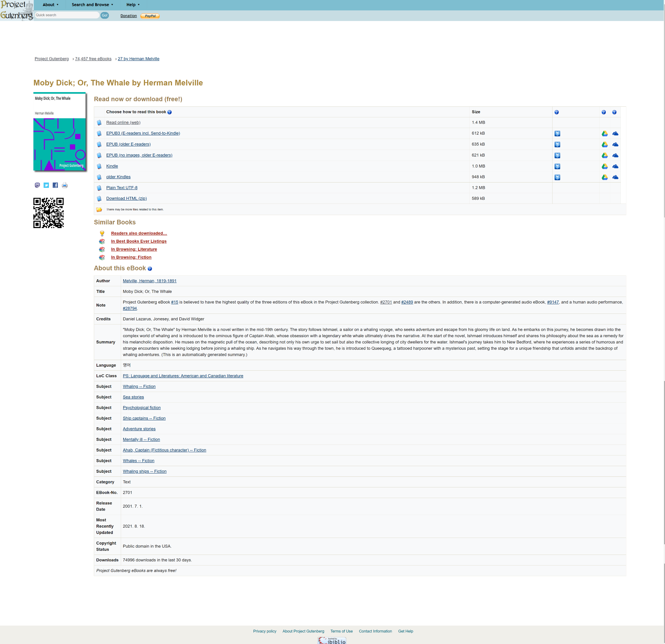This screenshot has width=665, height=644.
Task: Click the PayPal donation button
Action: 150,16
